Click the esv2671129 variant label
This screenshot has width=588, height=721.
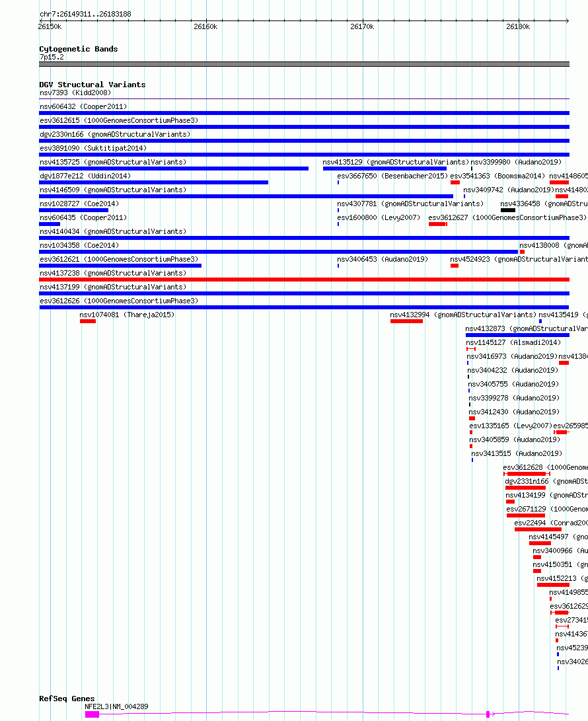click(547, 509)
